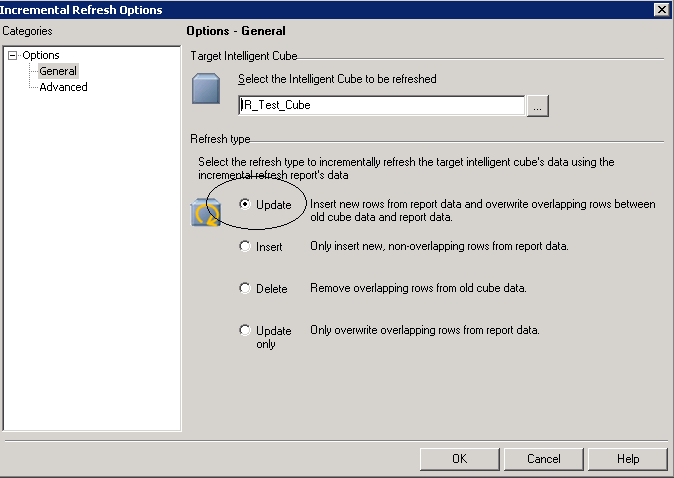674x478 pixels.
Task: Open the General options category
Action: click(x=58, y=71)
